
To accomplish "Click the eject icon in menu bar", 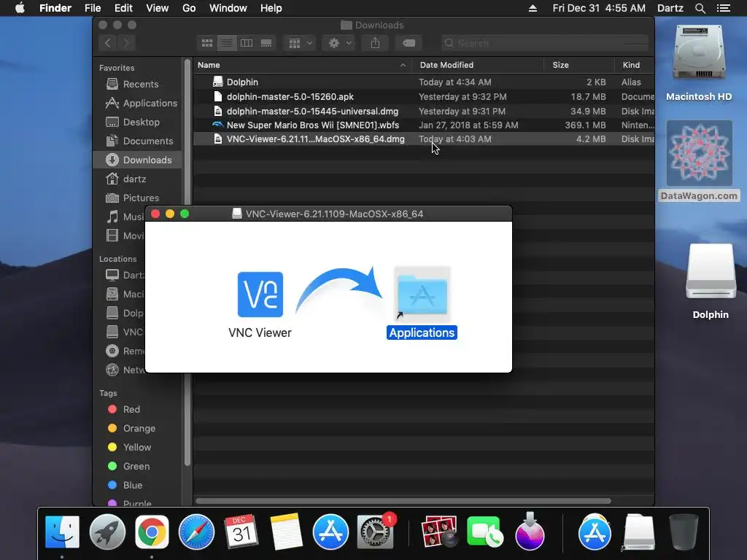I will (533, 8).
